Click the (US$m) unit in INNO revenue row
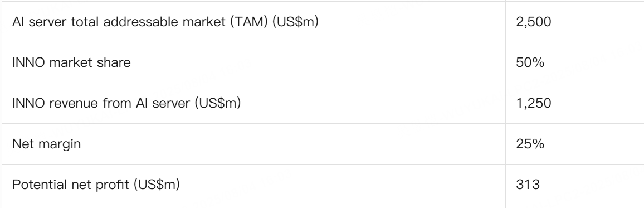 (217, 103)
